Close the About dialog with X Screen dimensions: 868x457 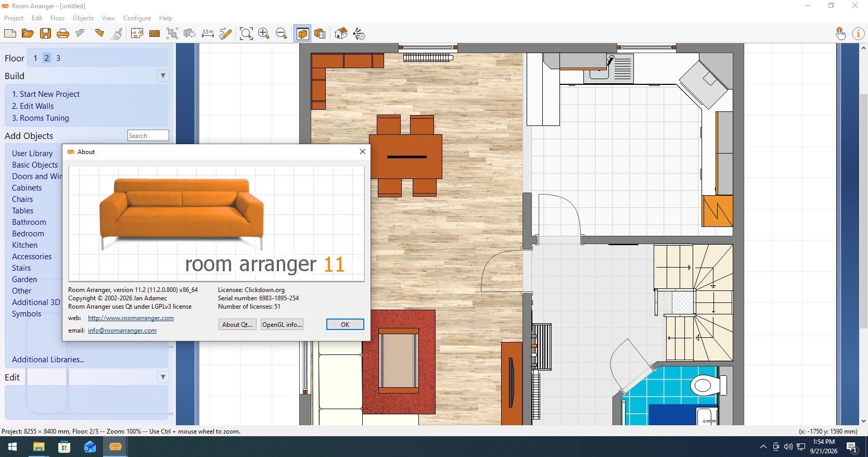(x=363, y=151)
